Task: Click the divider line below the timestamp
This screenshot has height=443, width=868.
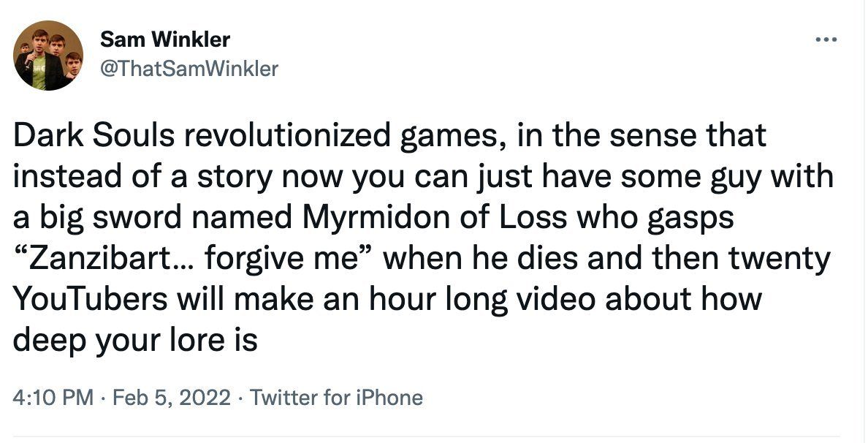Action: pos(426,436)
